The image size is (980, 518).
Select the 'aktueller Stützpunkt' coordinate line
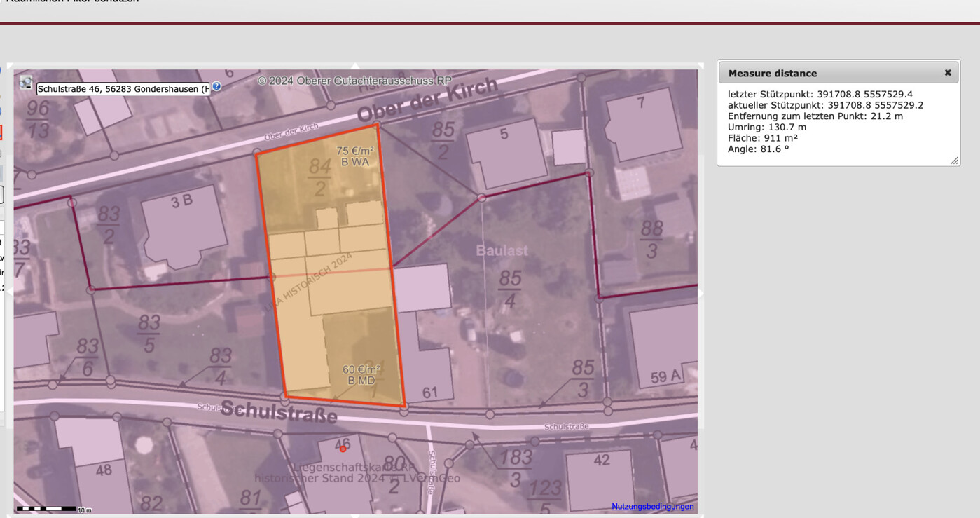[x=825, y=105]
